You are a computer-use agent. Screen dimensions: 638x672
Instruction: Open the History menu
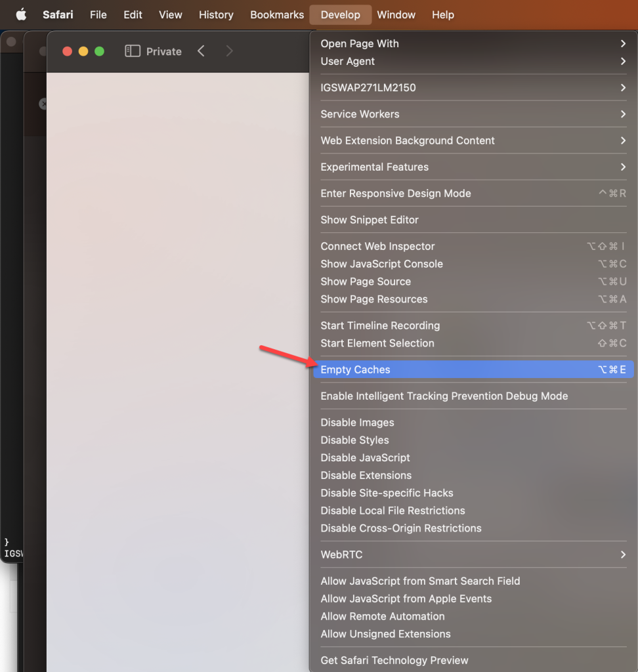(x=216, y=14)
